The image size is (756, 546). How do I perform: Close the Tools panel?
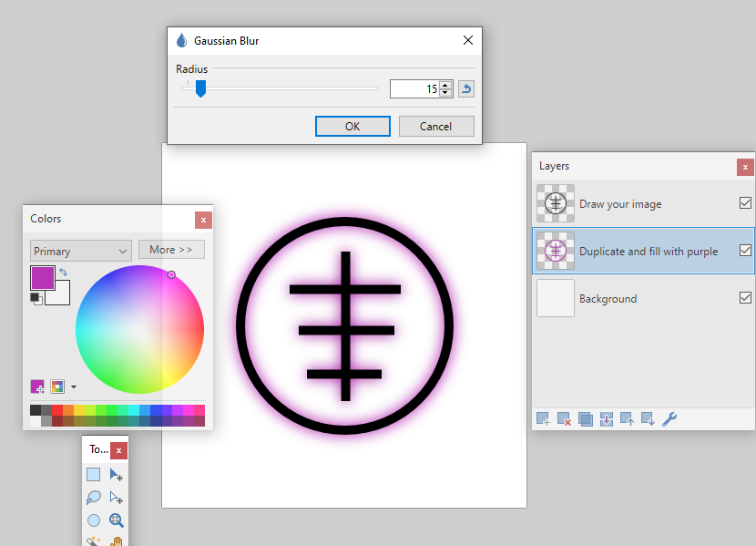pos(118,450)
